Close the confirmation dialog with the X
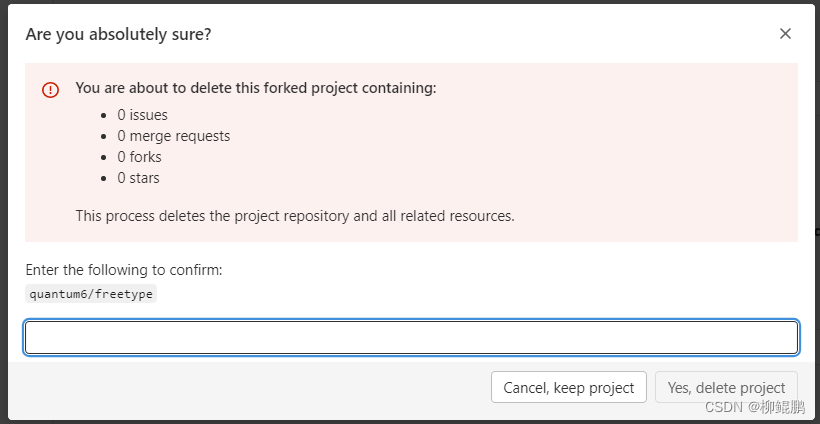Screen dimensions: 820x424 [785, 34]
